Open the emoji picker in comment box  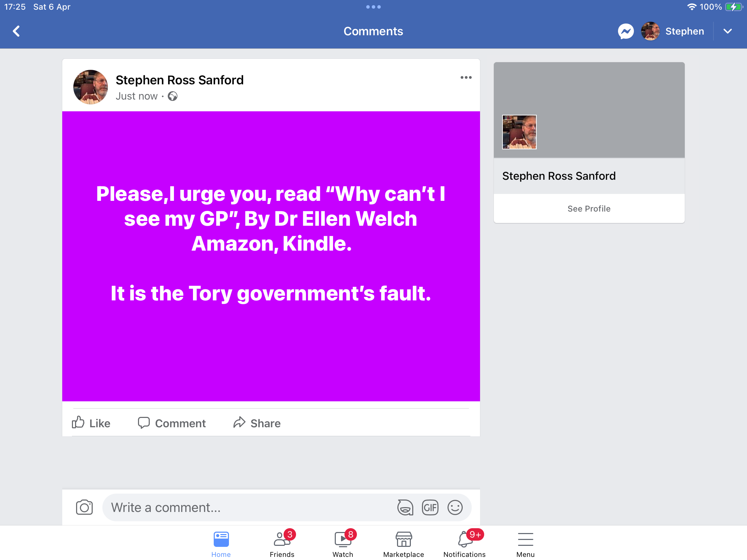[455, 507]
